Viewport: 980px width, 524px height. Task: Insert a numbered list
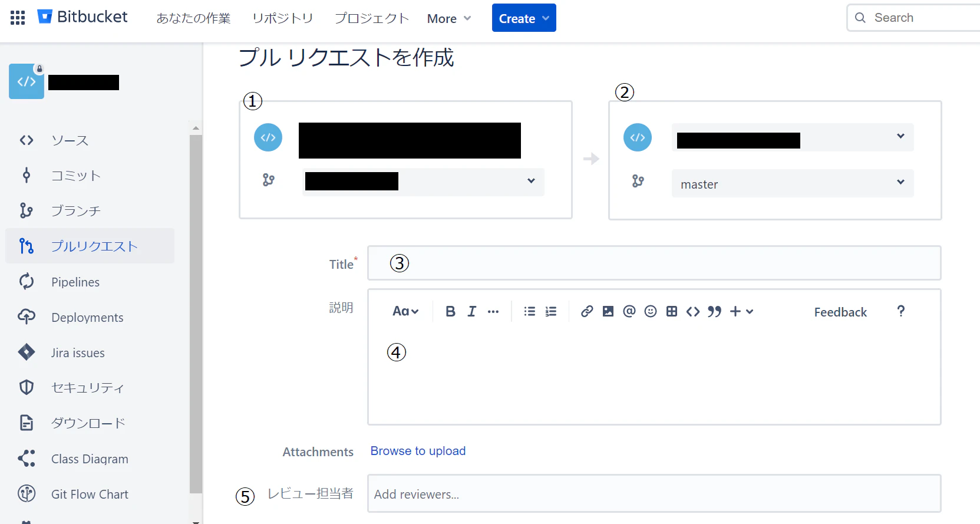click(551, 311)
